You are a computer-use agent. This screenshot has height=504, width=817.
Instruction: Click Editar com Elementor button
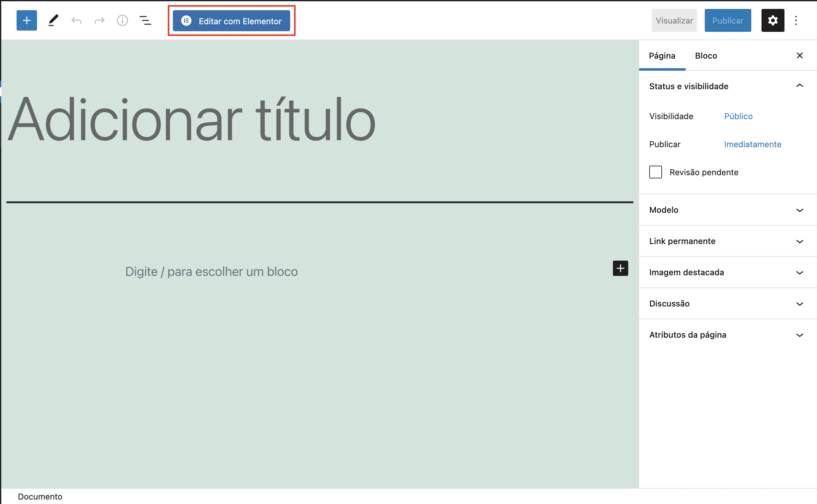pyautogui.click(x=231, y=21)
